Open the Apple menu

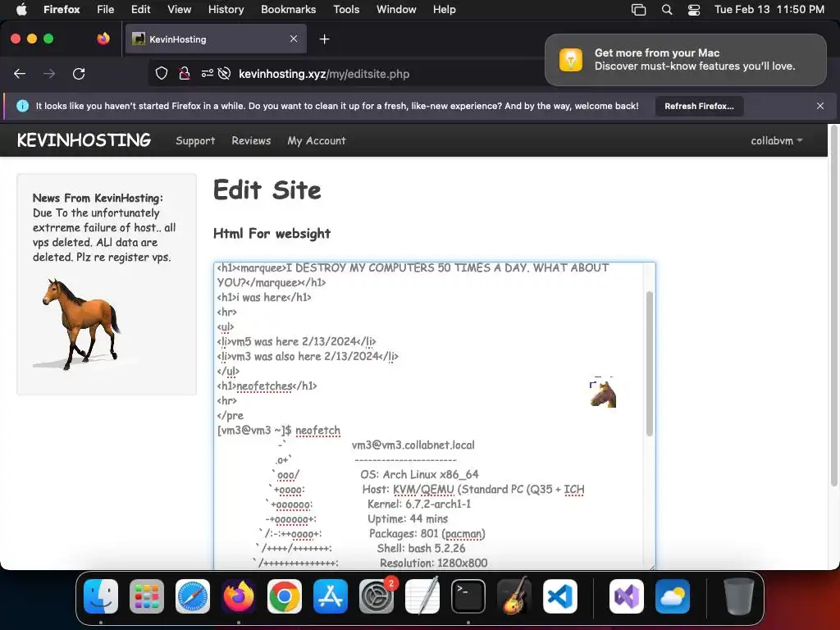22,10
